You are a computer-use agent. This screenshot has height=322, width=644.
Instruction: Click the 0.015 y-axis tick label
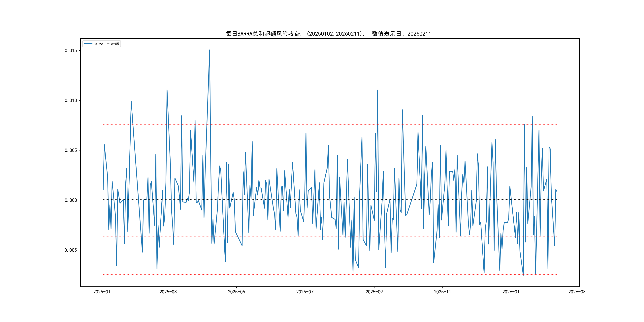71,50
